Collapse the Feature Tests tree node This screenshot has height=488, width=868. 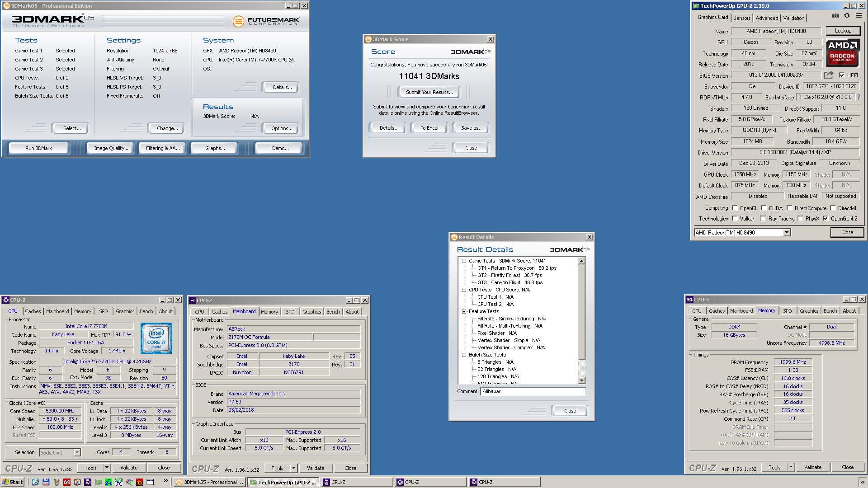coord(464,311)
